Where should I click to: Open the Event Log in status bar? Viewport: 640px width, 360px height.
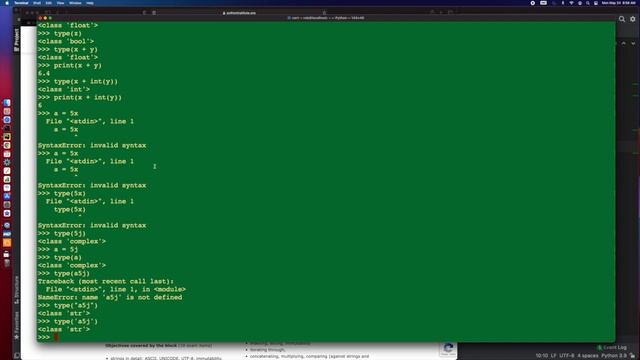(612, 347)
